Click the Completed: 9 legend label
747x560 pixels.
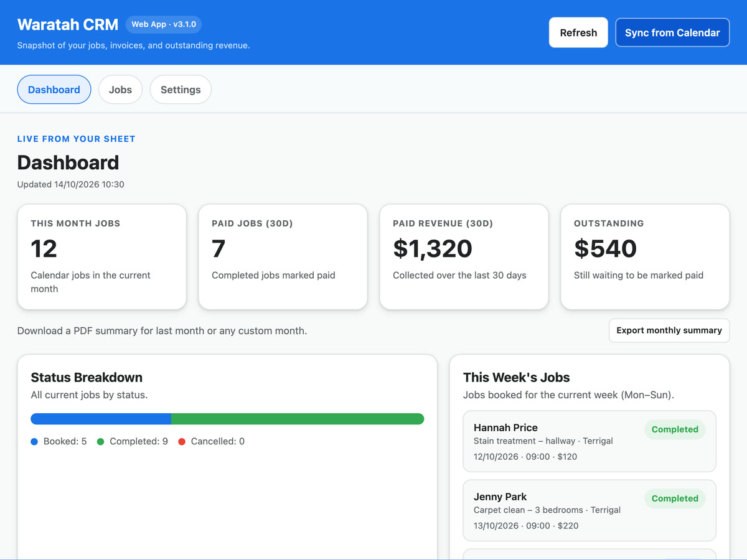click(x=139, y=441)
